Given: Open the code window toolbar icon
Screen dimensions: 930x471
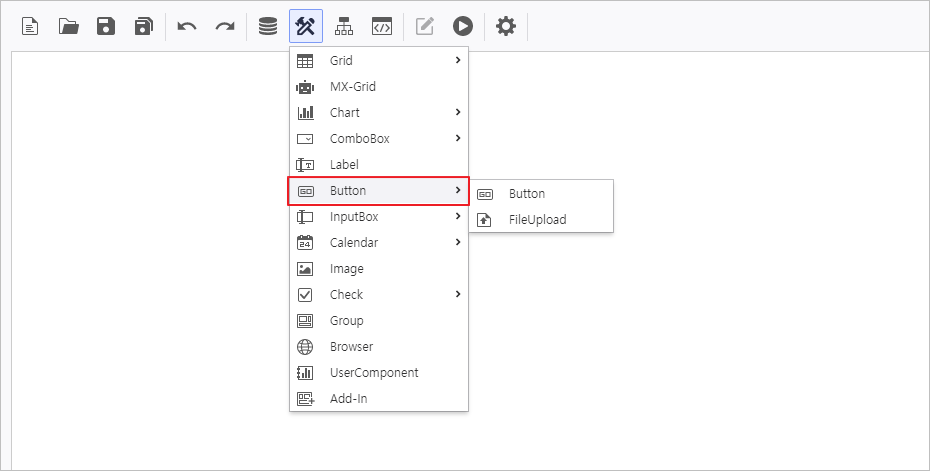Looking at the screenshot, I should click(x=381, y=26).
